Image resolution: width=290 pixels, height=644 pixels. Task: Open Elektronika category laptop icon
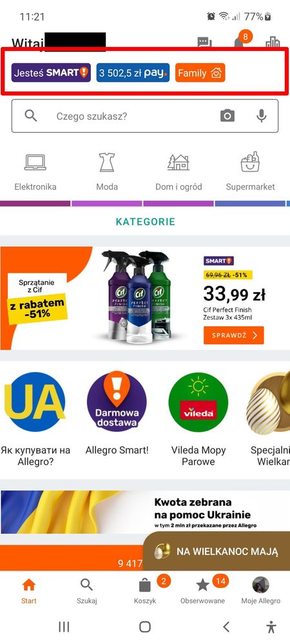click(35, 162)
